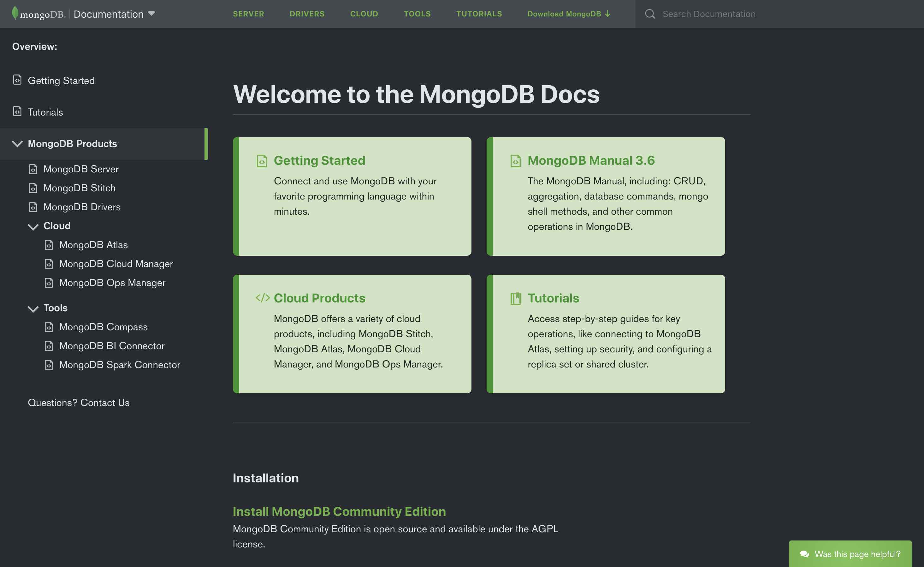
Task: Click the Questions? Contact Us link
Action: [78, 403]
